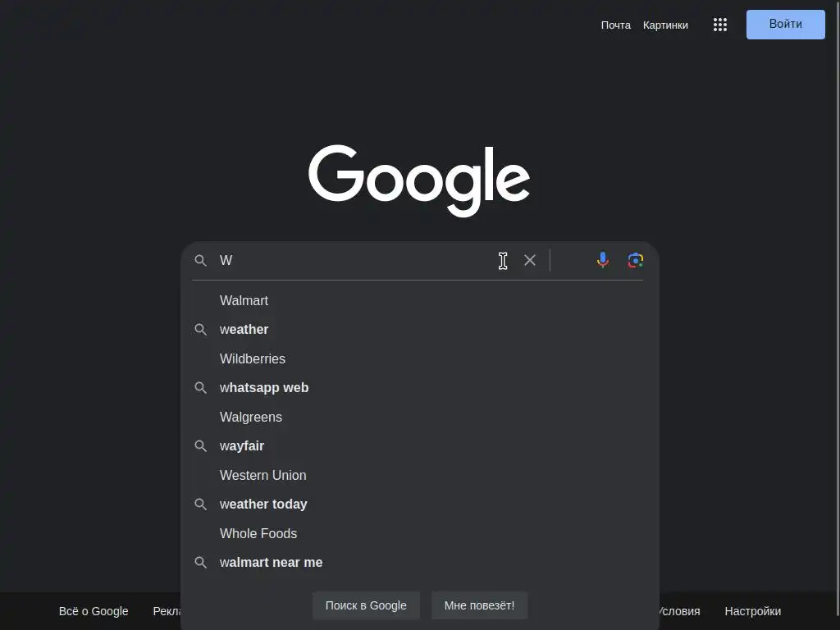Pick the 'weather today' suggestion

[x=420, y=504]
